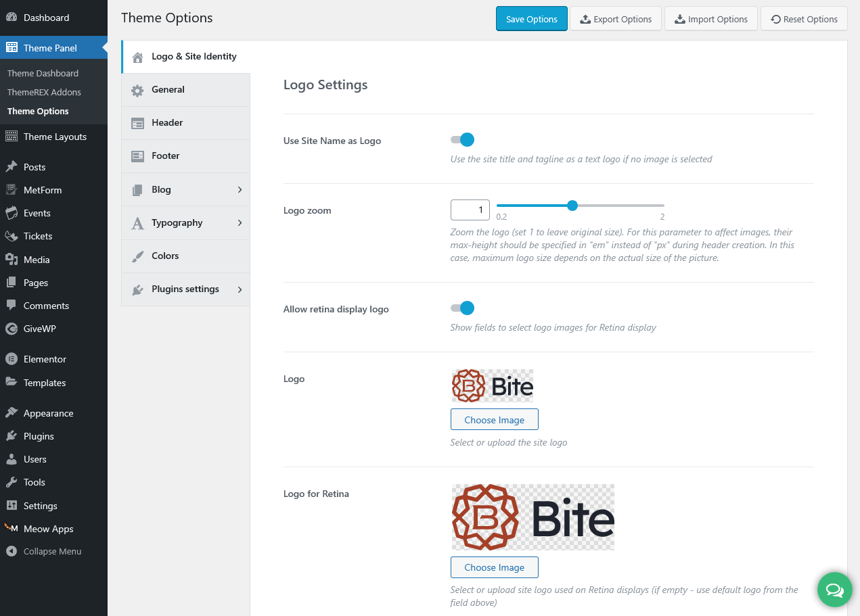
Task: Click the Collapse Menu arrow icon
Action: 12,551
